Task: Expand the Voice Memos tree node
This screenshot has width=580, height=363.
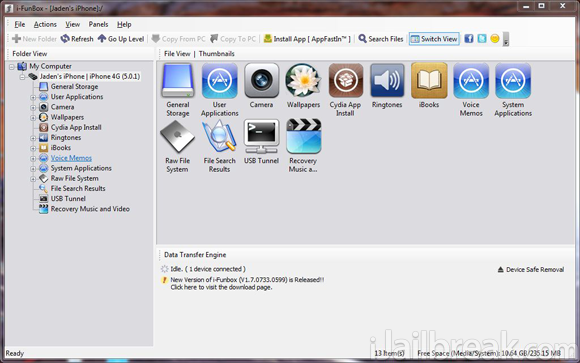Action: click(x=33, y=158)
